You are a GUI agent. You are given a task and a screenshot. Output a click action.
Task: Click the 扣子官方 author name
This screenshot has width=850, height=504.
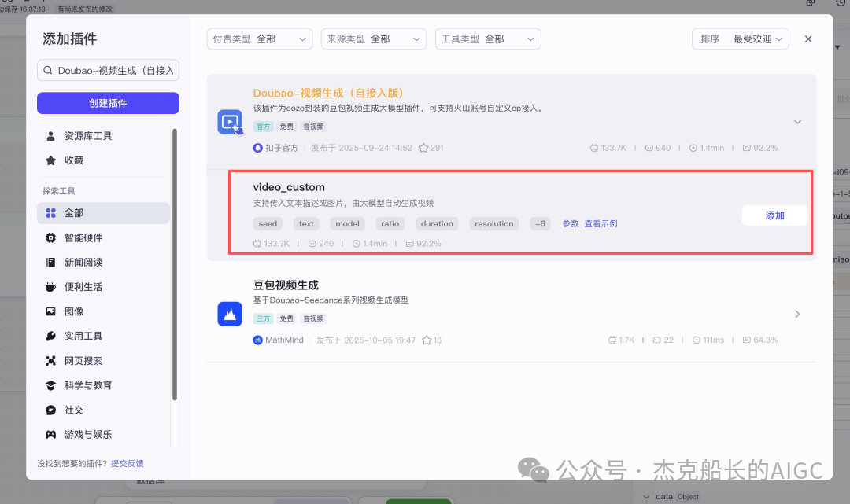coord(281,148)
